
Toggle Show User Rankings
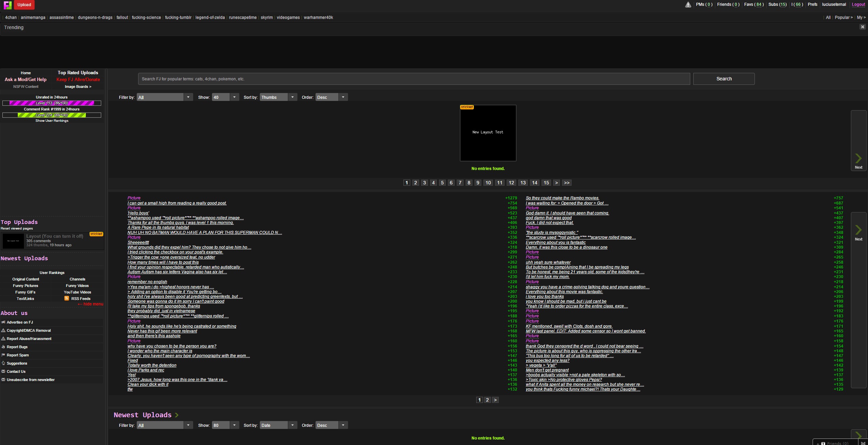pos(52,121)
